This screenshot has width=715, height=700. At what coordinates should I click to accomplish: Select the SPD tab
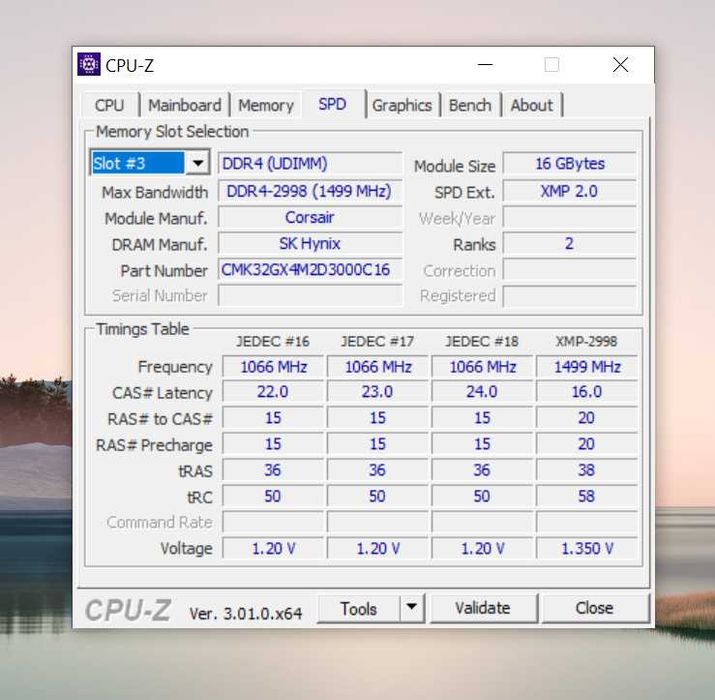(x=332, y=104)
